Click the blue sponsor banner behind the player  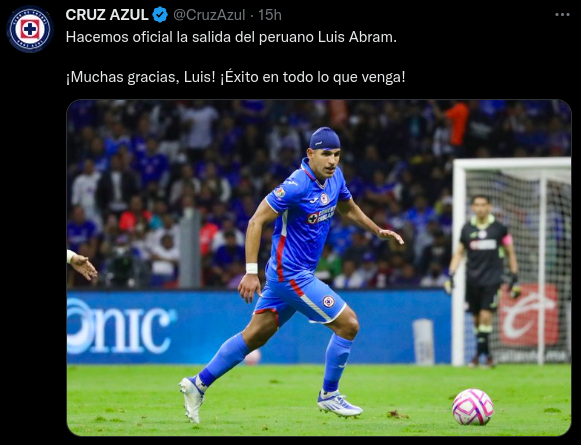259,327
